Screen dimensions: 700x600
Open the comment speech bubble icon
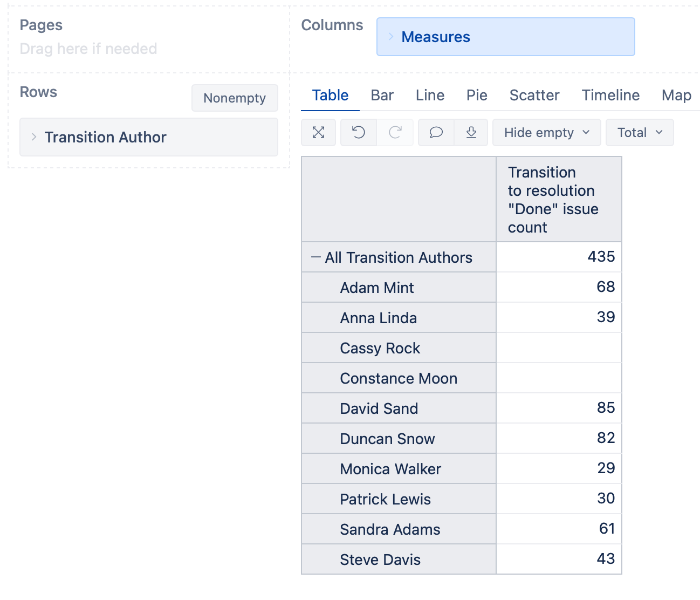436,133
